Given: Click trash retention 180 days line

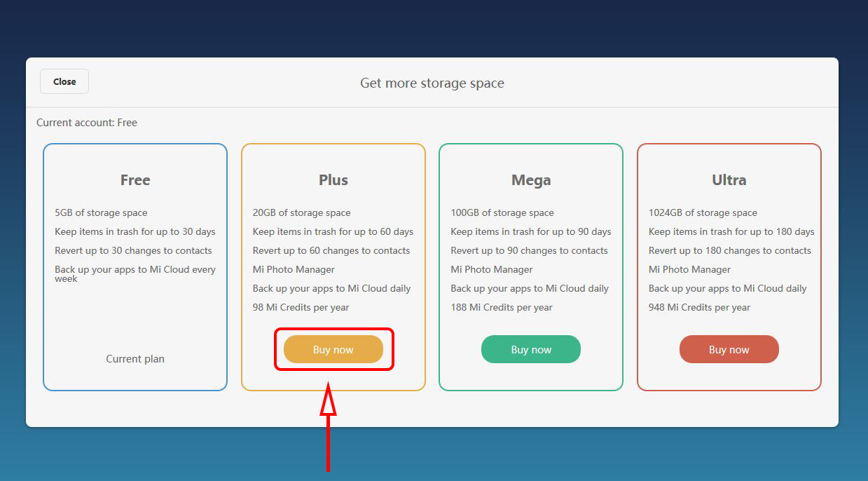Looking at the screenshot, I should coord(731,231).
